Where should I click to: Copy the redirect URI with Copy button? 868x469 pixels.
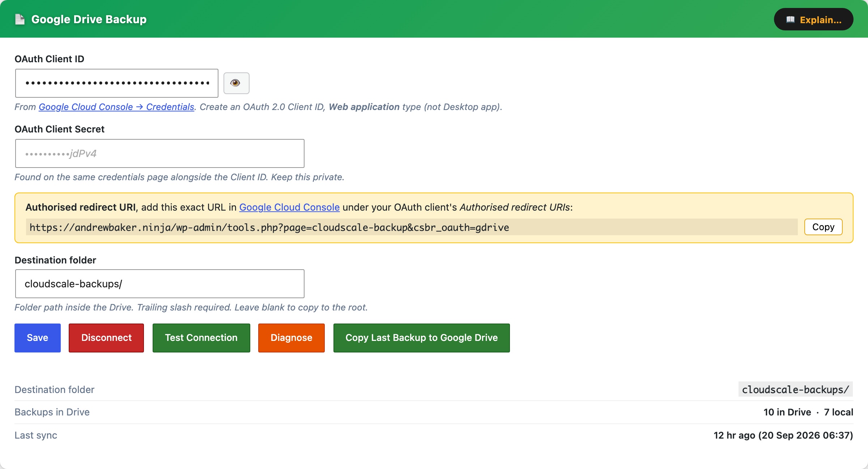click(x=823, y=227)
